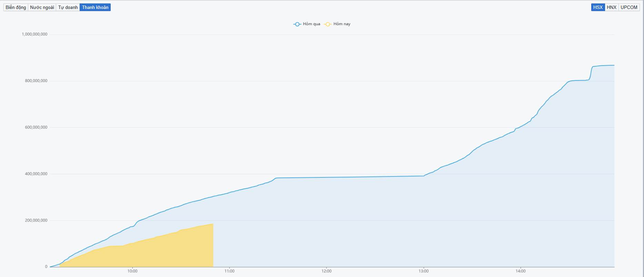644x277 pixels.
Task: Toggle the Hôm qua series in legend
Action: (x=307, y=24)
